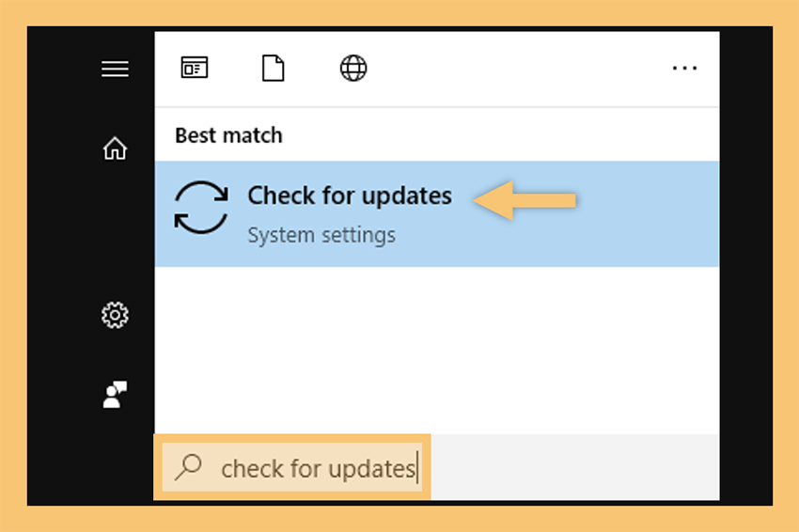Click blank white area below the best match
This screenshot has width=799, height=532.
click(x=437, y=351)
